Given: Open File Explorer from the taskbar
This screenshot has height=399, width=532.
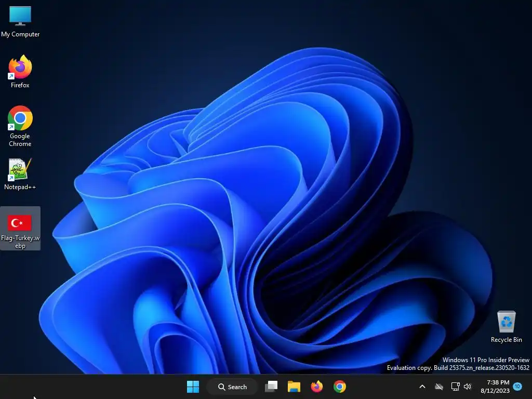Looking at the screenshot, I should point(294,387).
